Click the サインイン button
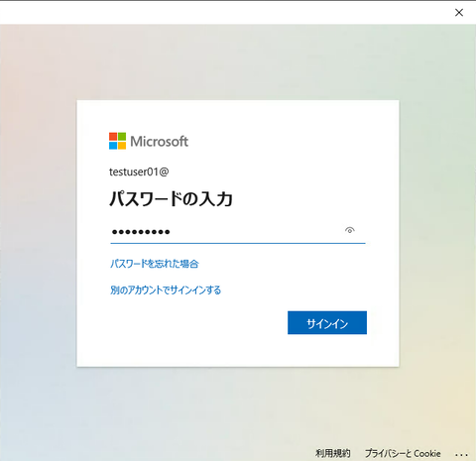This screenshot has height=461, width=476. (327, 322)
